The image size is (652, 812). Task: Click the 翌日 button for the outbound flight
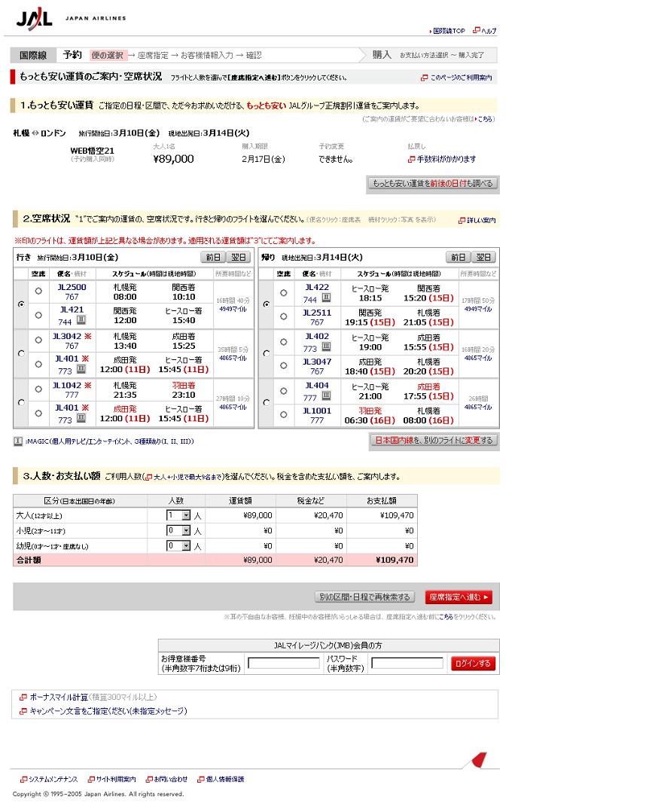tap(239, 258)
